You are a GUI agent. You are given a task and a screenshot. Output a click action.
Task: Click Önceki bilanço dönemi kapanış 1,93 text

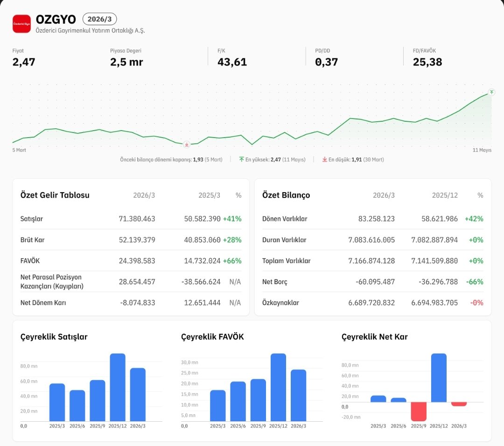(x=171, y=160)
